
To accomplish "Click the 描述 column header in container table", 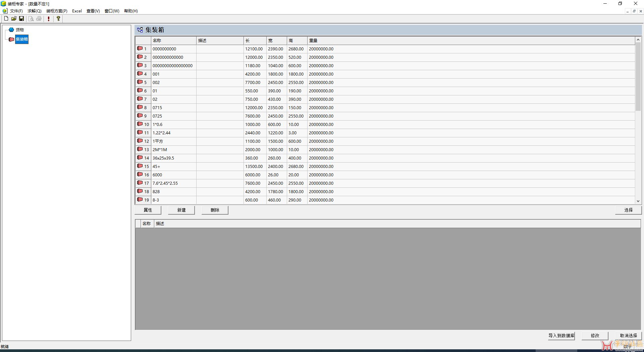I will [220, 41].
